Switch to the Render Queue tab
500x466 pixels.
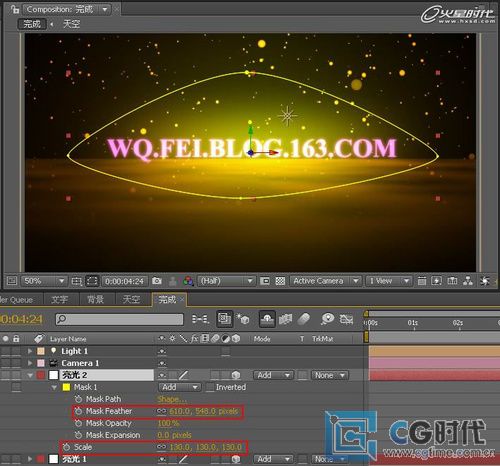point(17,300)
